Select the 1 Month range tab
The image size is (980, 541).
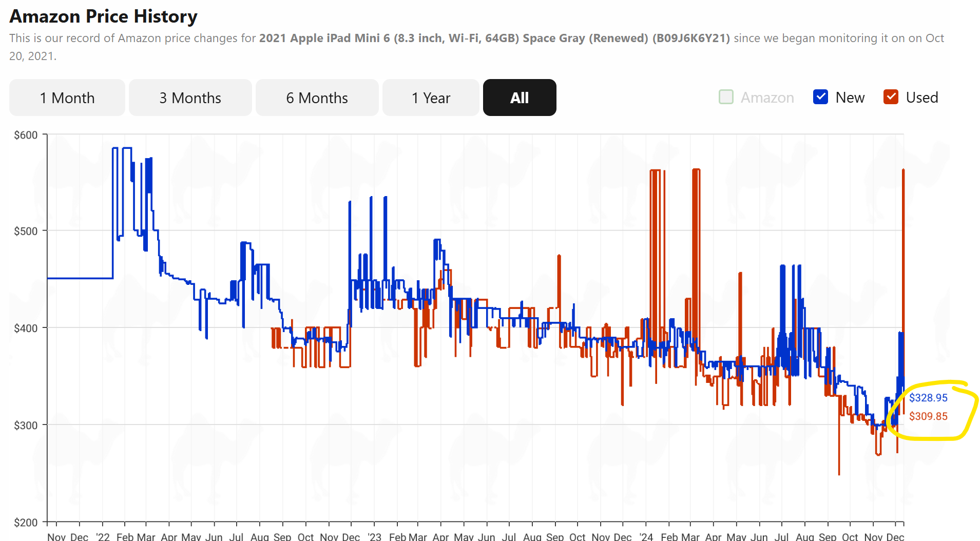pos(67,98)
